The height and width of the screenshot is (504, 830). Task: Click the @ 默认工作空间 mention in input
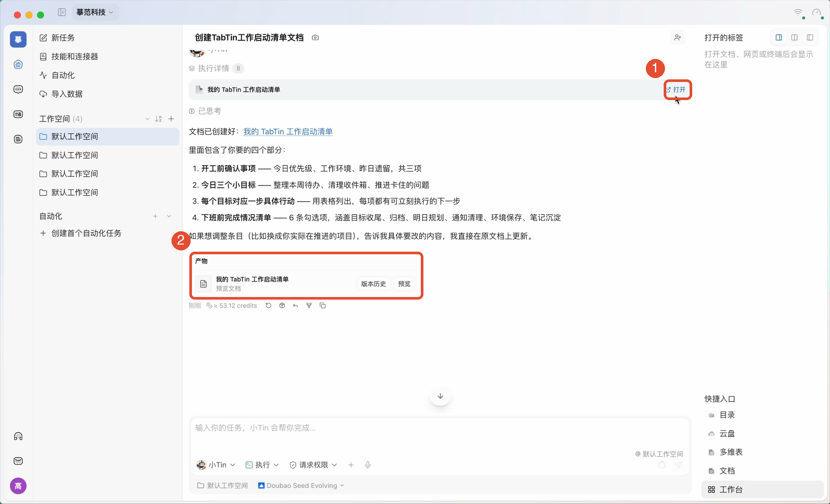(659, 454)
